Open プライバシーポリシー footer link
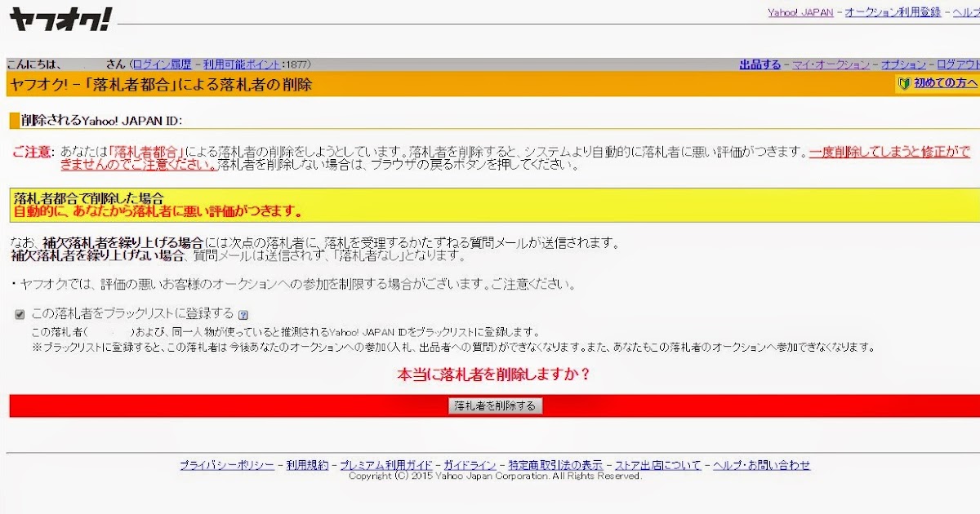The width and height of the screenshot is (980, 514). (227, 465)
